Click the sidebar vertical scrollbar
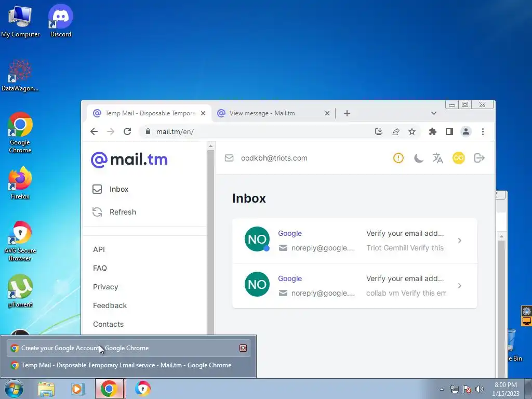The image size is (532, 399). 211,243
